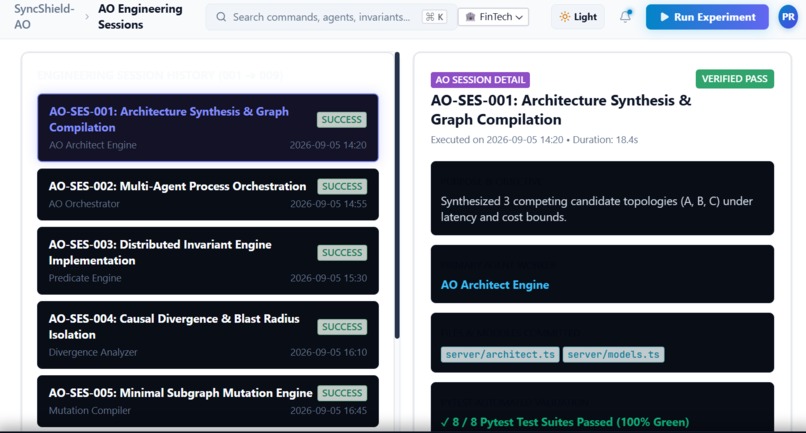Click the FinTech building icon

pos(470,17)
